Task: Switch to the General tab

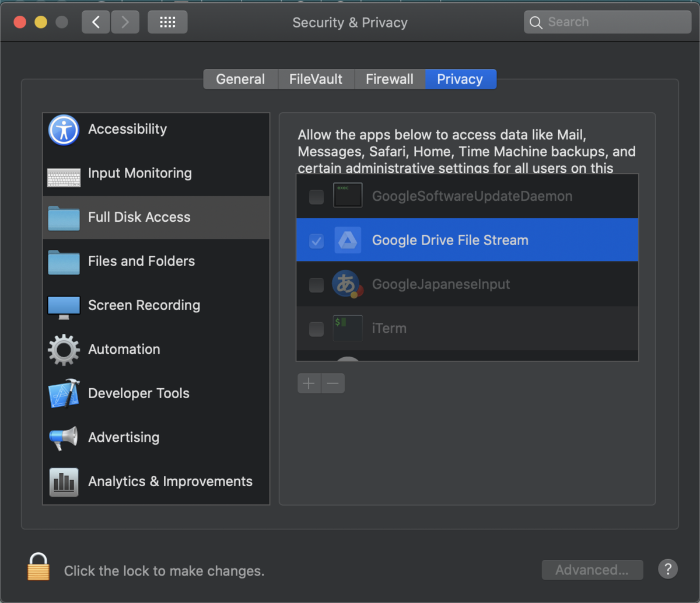Action: tap(240, 79)
